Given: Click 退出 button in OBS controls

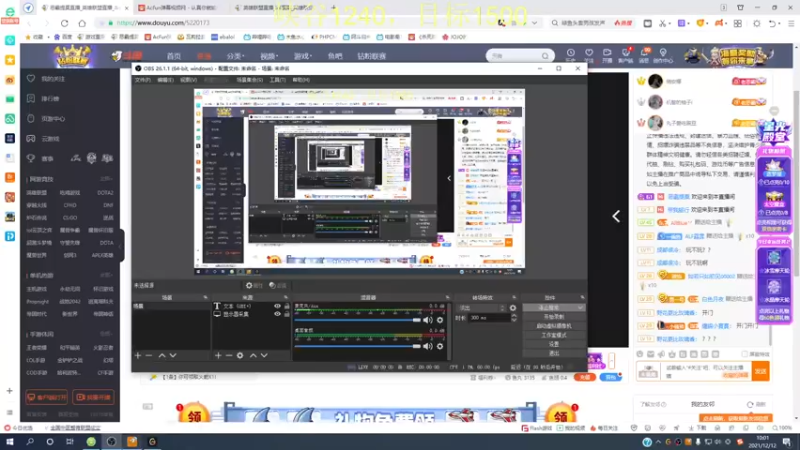Looking at the screenshot, I should 554,353.
